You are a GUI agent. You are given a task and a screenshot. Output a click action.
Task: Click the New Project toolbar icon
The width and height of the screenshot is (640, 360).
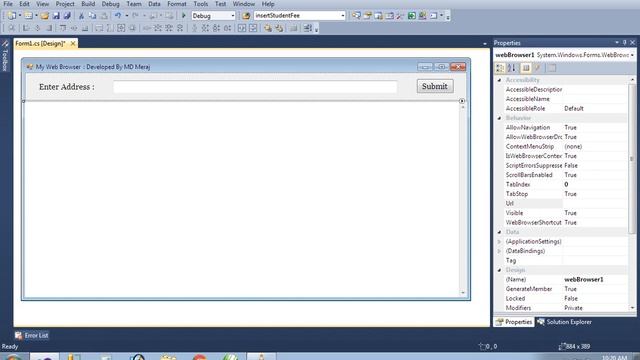[11, 16]
